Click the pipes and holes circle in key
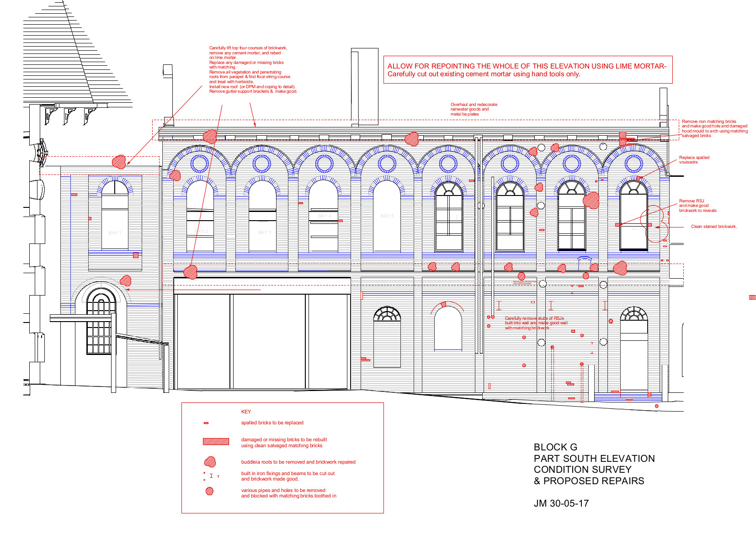The height and width of the screenshot is (534, 756). tap(209, 491)
